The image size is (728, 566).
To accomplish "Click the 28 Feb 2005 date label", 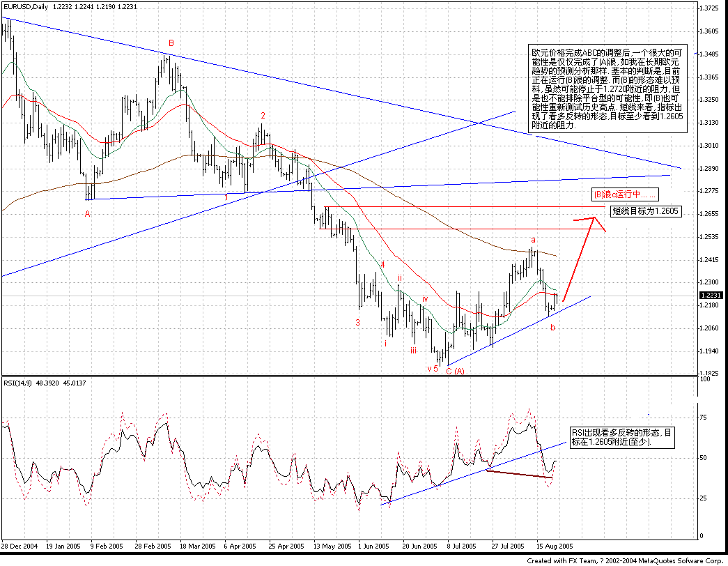I will 153,546.
